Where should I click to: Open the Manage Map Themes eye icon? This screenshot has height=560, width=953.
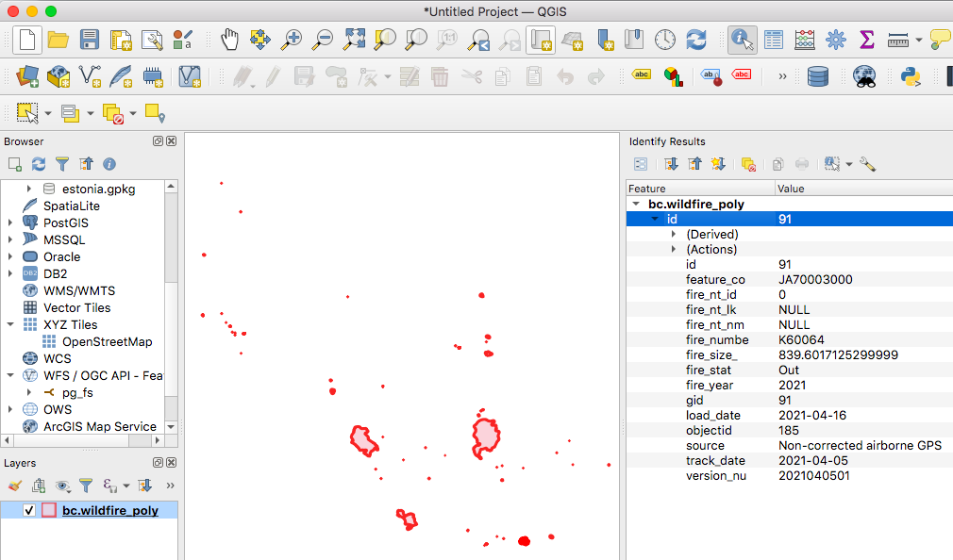[62, 486]
